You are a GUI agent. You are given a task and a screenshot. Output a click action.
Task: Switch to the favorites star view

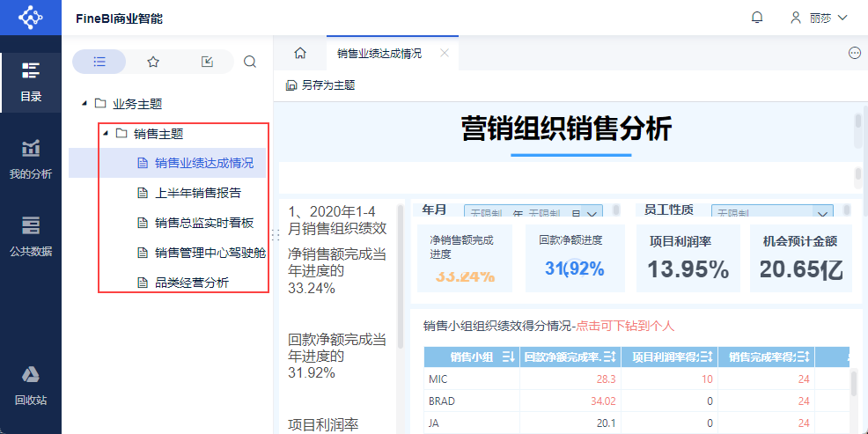click(153, 62)
